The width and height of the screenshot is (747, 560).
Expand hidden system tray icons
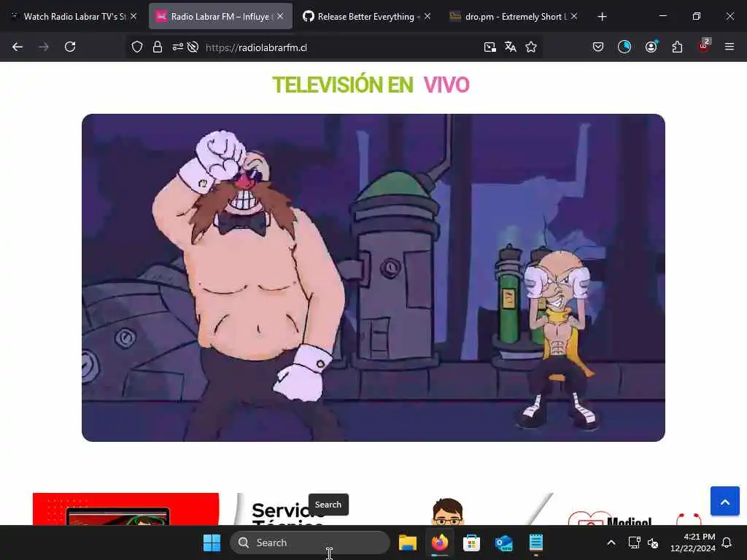click(611, 542)
